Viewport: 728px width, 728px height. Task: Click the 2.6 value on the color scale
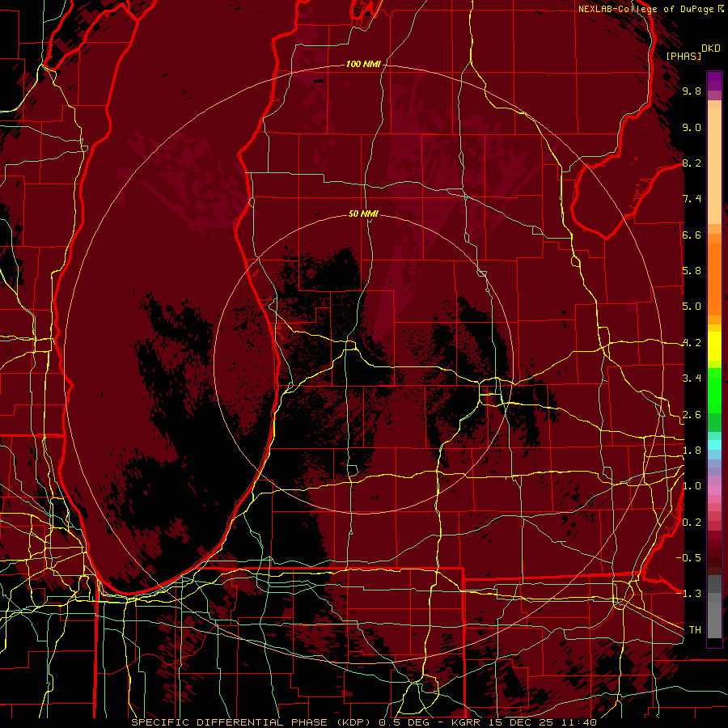pos(692,415)
